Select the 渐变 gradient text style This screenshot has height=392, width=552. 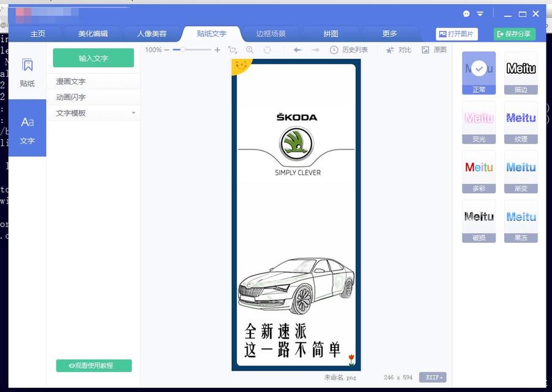[x=521, y=172]
